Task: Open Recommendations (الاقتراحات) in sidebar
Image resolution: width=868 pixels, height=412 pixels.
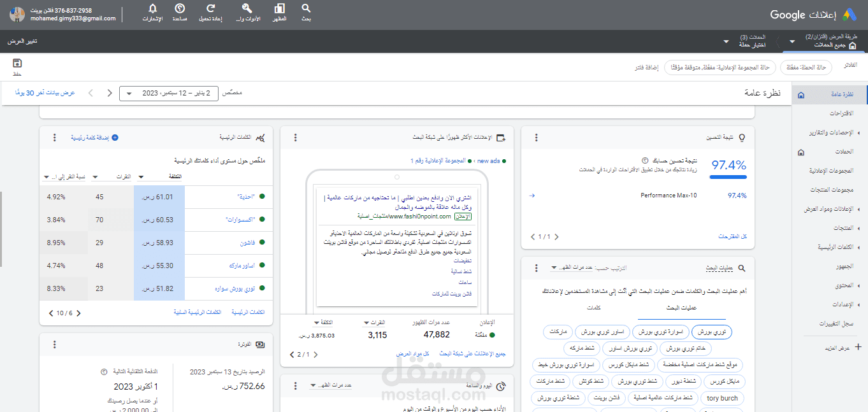Action: (828, 113)
